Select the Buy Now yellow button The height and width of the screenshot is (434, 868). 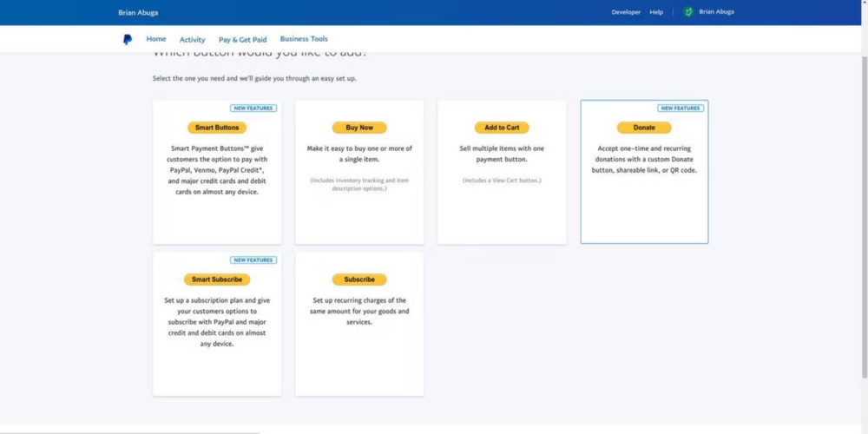click(359, 128)
